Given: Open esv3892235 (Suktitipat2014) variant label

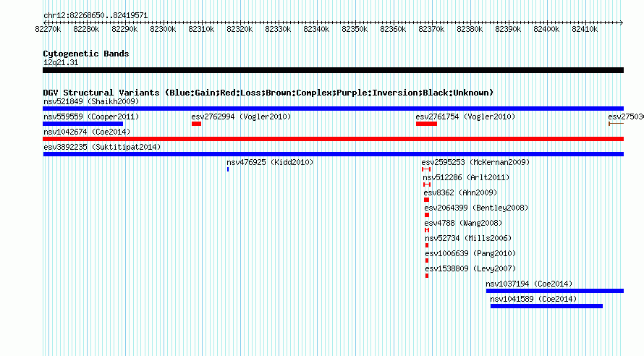Looking at the screenshot, I should pos(102,147).
